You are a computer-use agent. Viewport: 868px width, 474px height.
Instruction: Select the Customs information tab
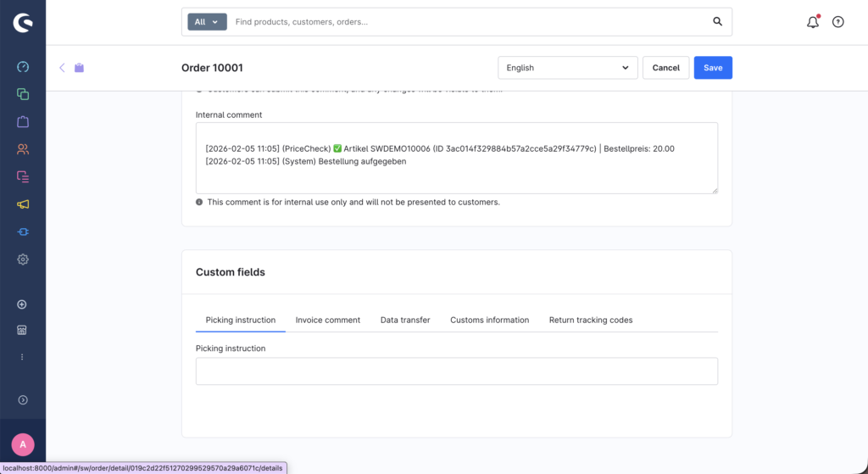(x=489, y=320)
